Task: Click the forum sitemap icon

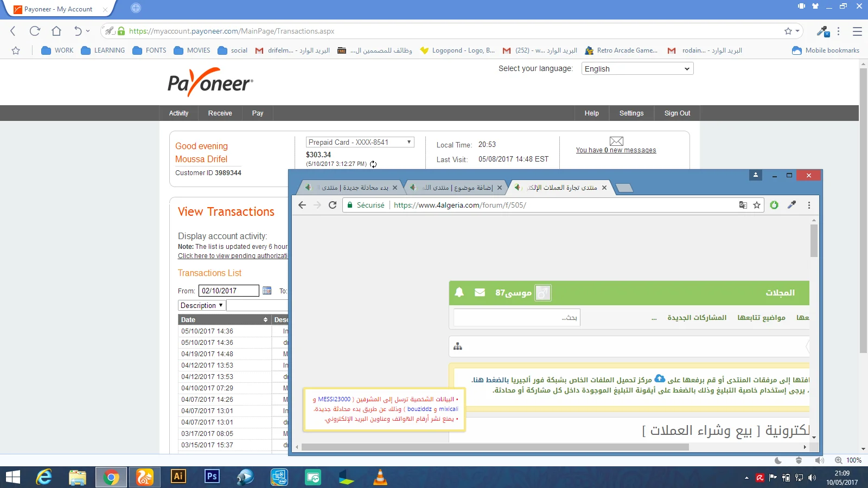Action: [x=458, y=346]
